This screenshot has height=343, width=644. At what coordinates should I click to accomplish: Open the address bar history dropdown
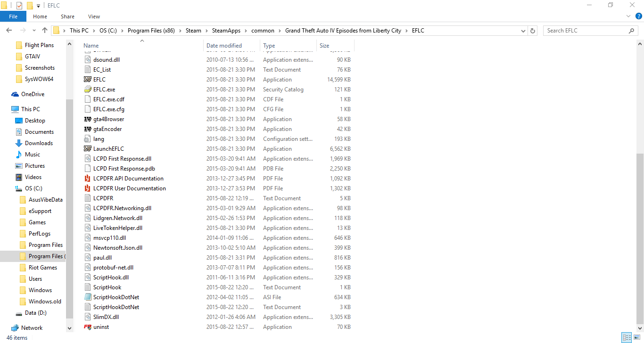click(523, 31)
